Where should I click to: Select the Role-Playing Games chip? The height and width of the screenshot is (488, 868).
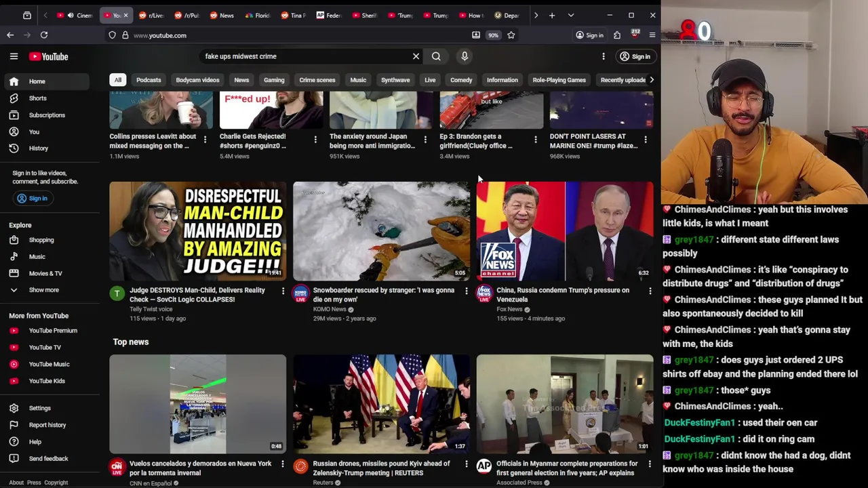point(559,80)
